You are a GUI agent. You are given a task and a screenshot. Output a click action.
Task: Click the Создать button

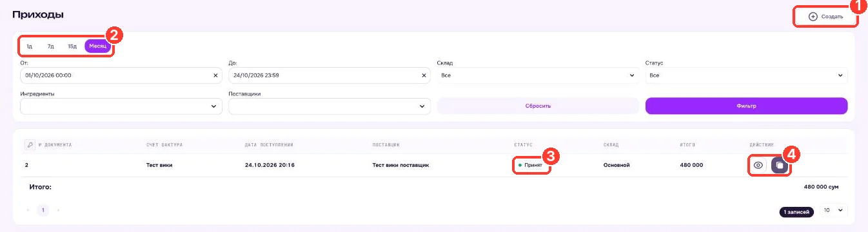(825, 16)
